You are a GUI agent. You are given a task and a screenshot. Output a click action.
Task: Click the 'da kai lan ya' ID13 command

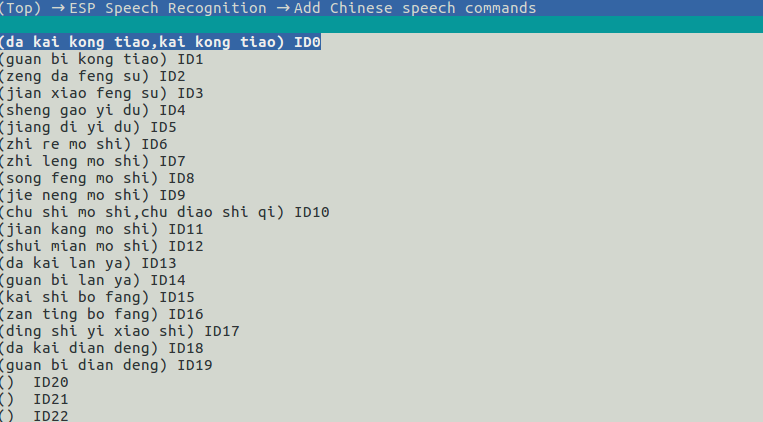tap(88, 263)
